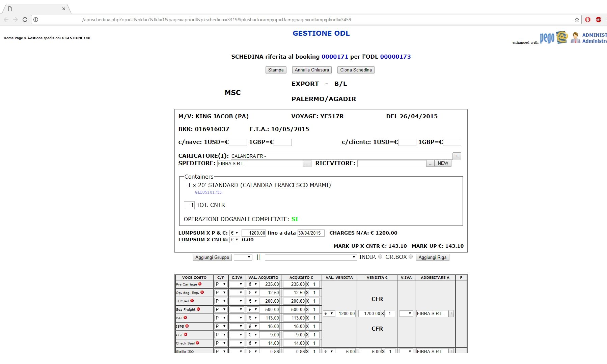Click Clona Schedina button
Viewport: 607px width, 364px height.
pos(356,70)
